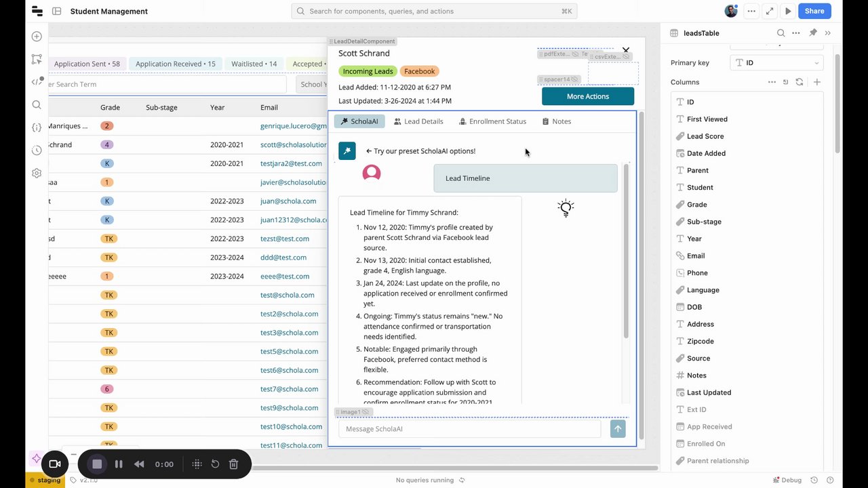This screenshot has width=868, height=488.
Task: Send the ScholaAI message with arrow button
Action: coord(618,429)
